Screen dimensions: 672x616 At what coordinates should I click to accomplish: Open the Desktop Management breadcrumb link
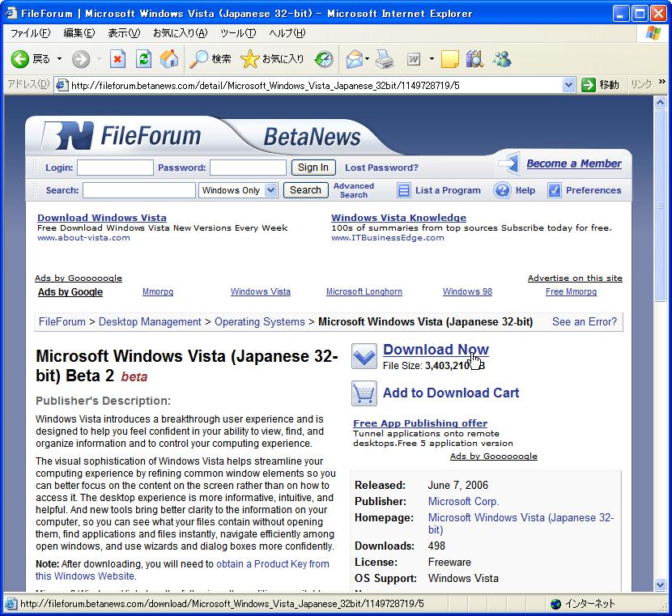[x=150, y=321]
